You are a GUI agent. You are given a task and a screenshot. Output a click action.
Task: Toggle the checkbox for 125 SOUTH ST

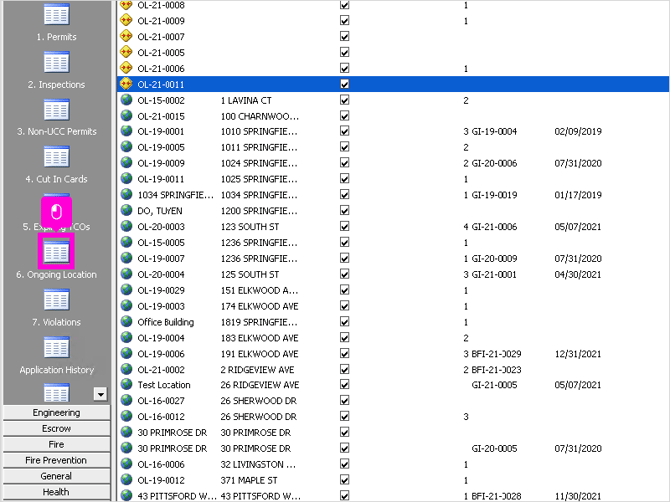344,274
